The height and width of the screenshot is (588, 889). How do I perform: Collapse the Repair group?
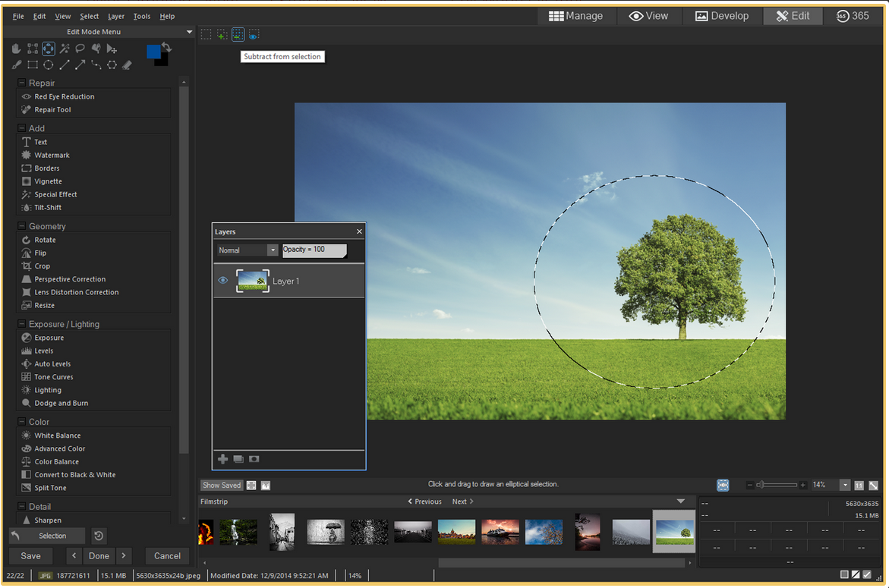tap(22, 83)
